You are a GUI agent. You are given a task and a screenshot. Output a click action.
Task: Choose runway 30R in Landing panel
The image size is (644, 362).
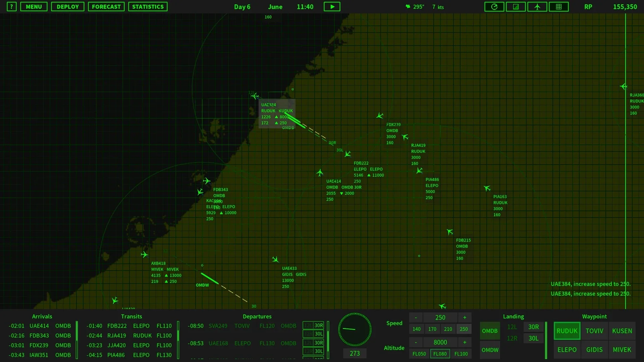tap(533, 327)
